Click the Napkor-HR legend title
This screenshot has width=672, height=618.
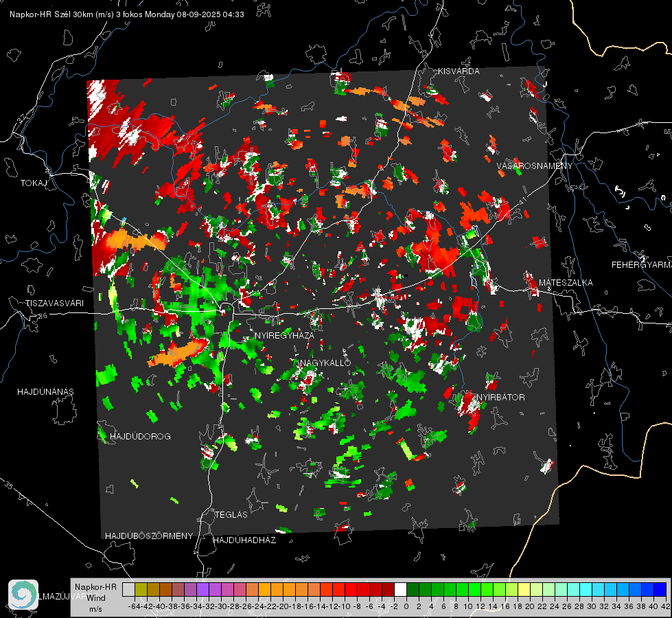(95, 586)
